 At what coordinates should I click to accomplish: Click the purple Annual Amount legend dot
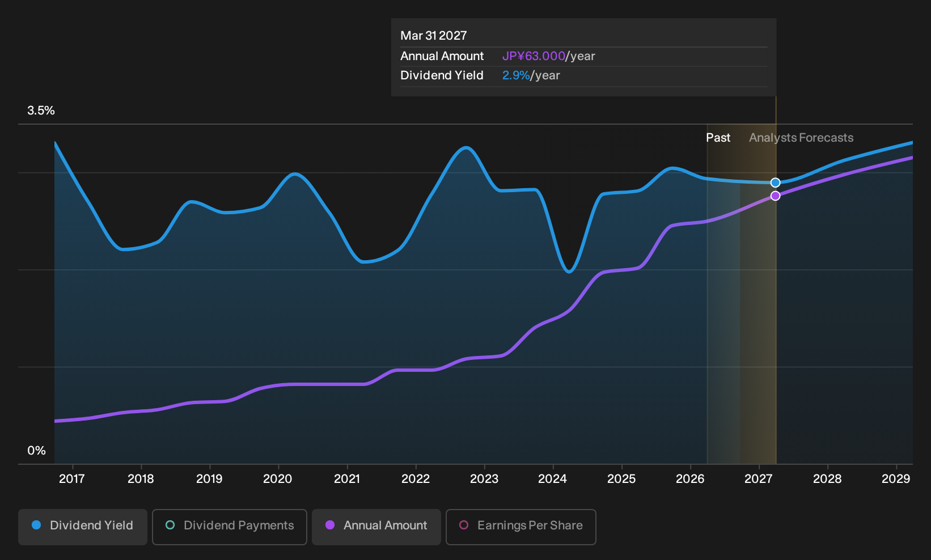click(x=330, y=525)
